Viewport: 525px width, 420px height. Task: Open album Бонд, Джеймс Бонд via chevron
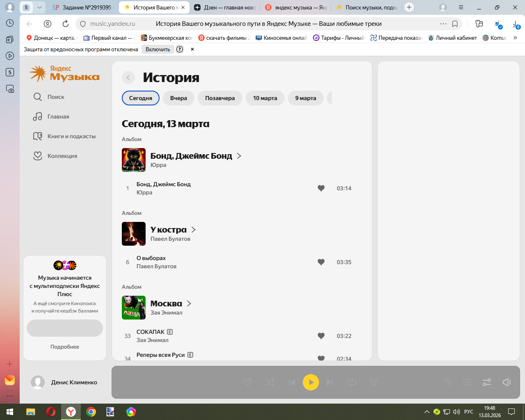pyautogui.click(x=239, y=156)
